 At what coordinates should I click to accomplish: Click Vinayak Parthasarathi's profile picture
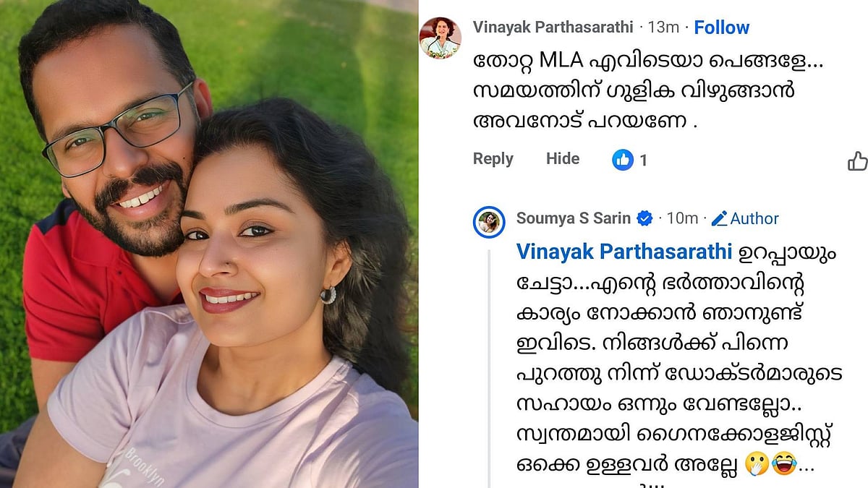[x=441, y=38]
